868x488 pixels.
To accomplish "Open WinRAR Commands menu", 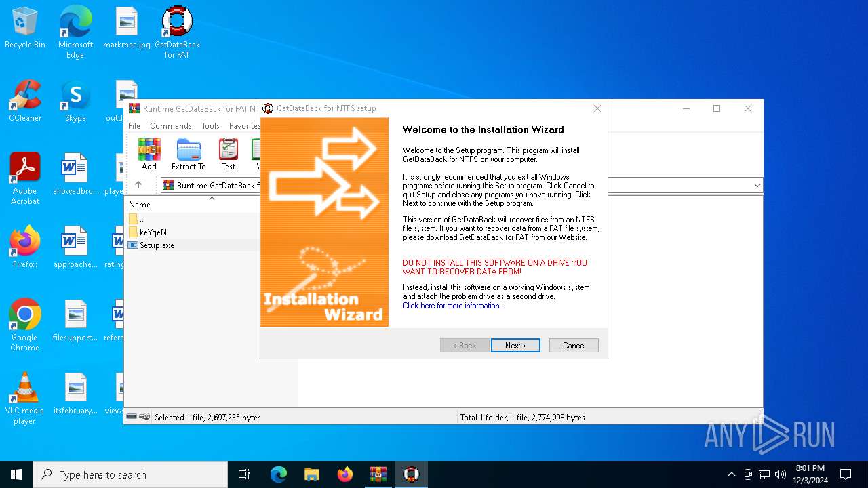I will pos(171,126).
